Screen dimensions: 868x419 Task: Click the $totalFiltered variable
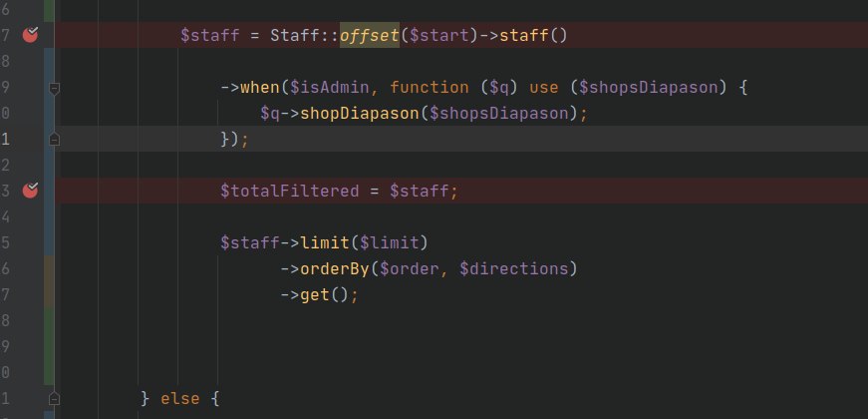click(290, 192)
